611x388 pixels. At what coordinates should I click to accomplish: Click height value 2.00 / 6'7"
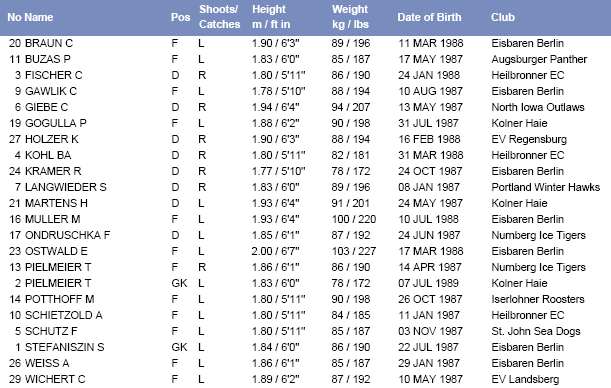pyautogui.click(x=275, y=251)
